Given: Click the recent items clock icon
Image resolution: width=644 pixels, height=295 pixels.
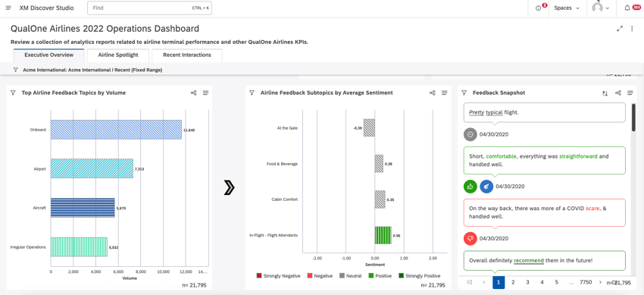Looking at the screenshot, I should pos(539,8).
